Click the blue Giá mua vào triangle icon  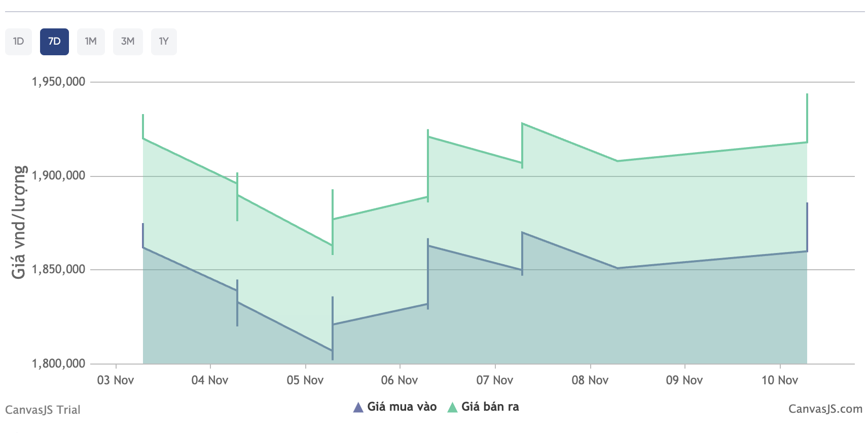(358, 407)
